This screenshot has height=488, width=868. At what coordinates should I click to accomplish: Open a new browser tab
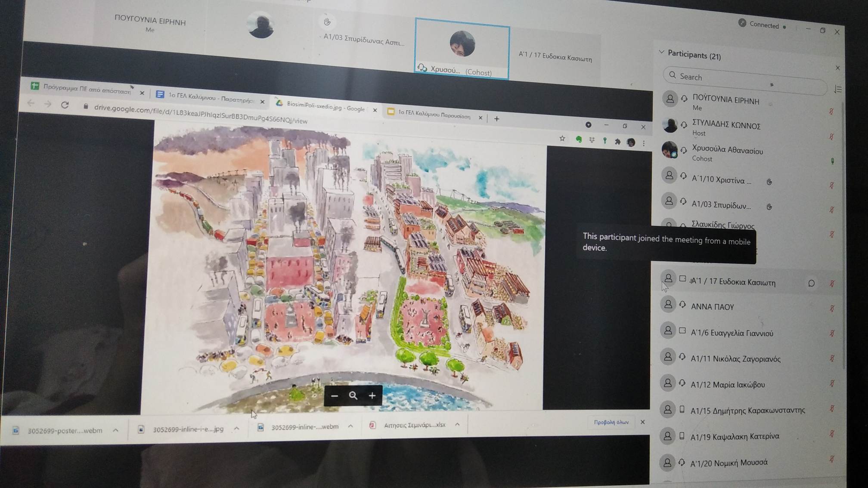coord(496,119)
